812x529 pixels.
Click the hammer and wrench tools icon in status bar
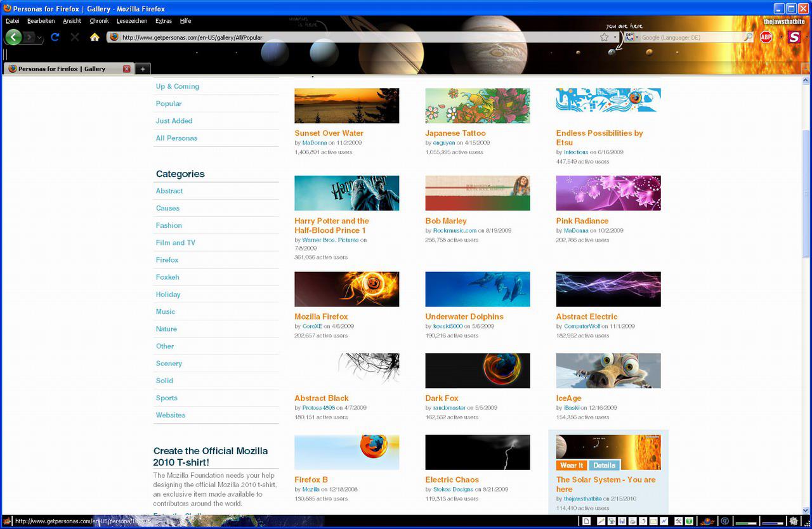679,521
